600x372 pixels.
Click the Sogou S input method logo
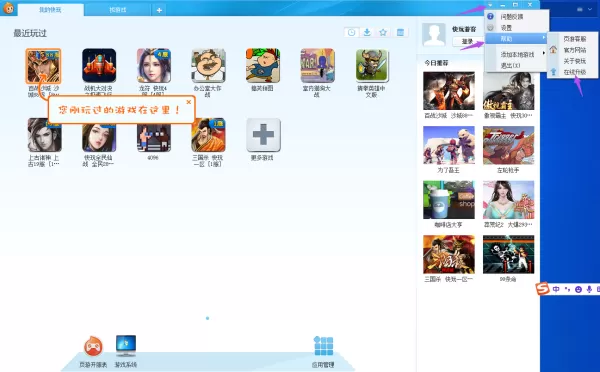pos(543,289)
